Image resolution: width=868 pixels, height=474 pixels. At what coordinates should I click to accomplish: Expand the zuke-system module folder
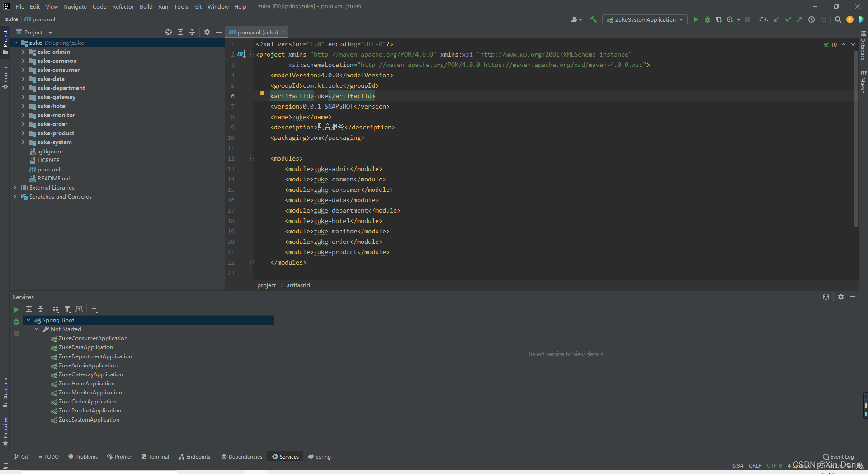pos(23,142)
